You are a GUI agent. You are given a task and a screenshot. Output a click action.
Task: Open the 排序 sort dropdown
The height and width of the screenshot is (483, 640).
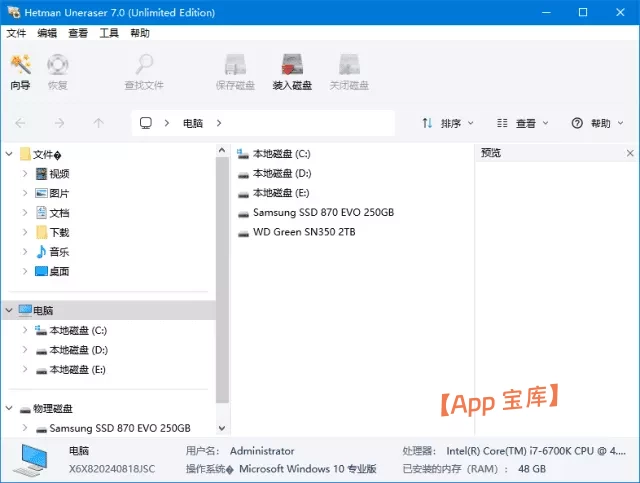(x=448, y=123)
